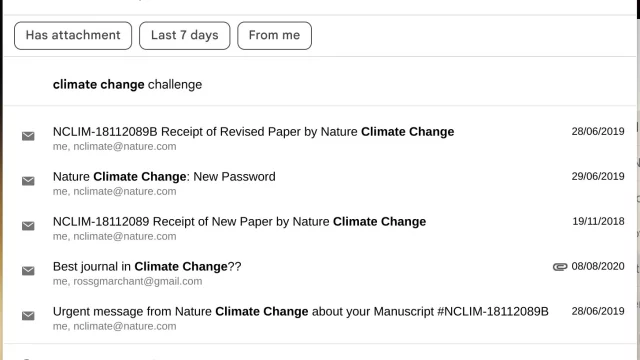Screen dimensions: 640x360
Task: Click envelope icon beside Urgent message email
Action: [x=28, y=316]
